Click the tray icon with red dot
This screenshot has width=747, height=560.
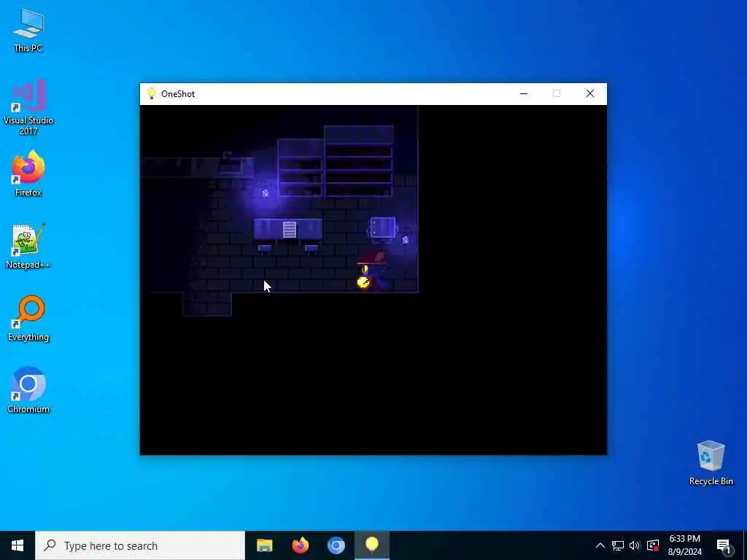tap(653, 545)
